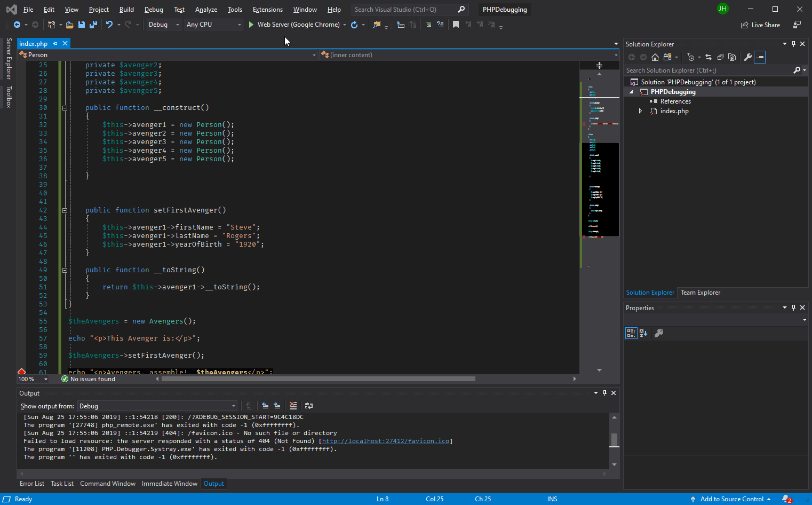Click the Uncomment Selected Lines icon
The width and height of the screenshot is (812, 505).
click(x=440, y=25)
